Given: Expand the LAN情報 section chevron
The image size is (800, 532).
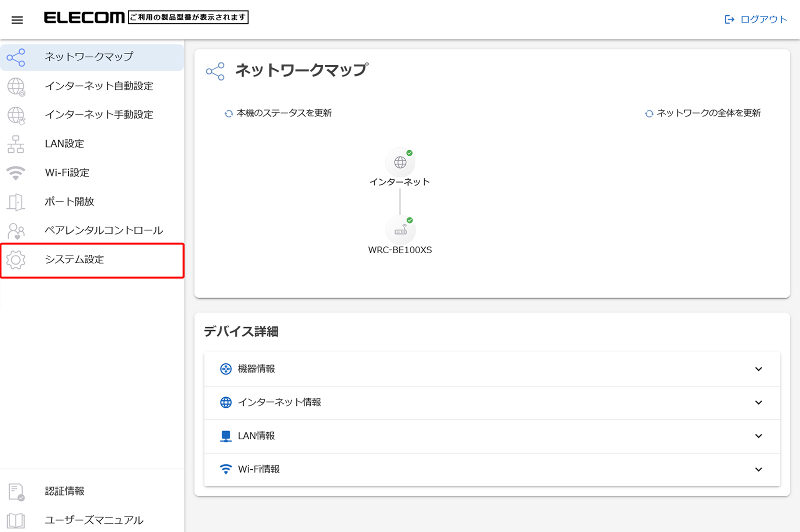Looking at the screenshot, I should click(x=758, y=436).
